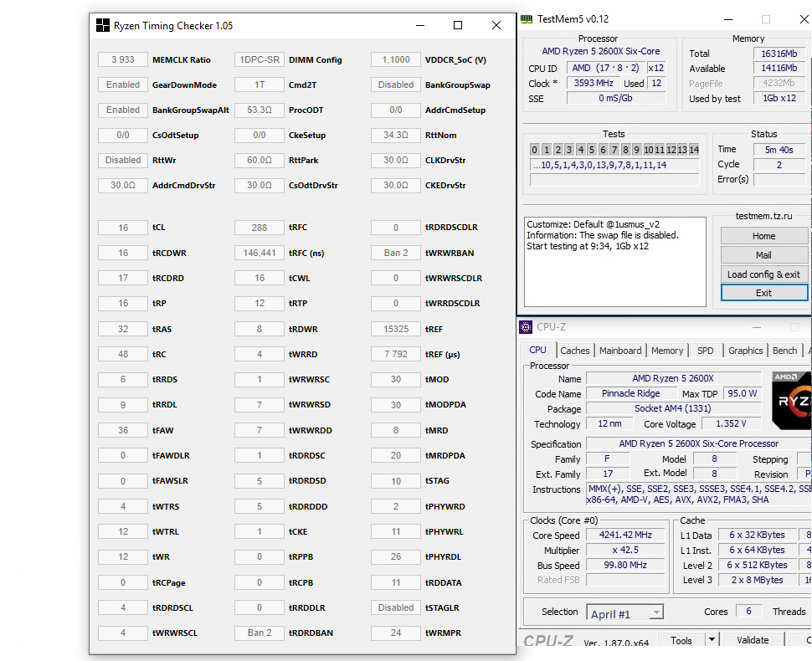
Task: Click test box number 7 in TestMem5
Action: 614,150
